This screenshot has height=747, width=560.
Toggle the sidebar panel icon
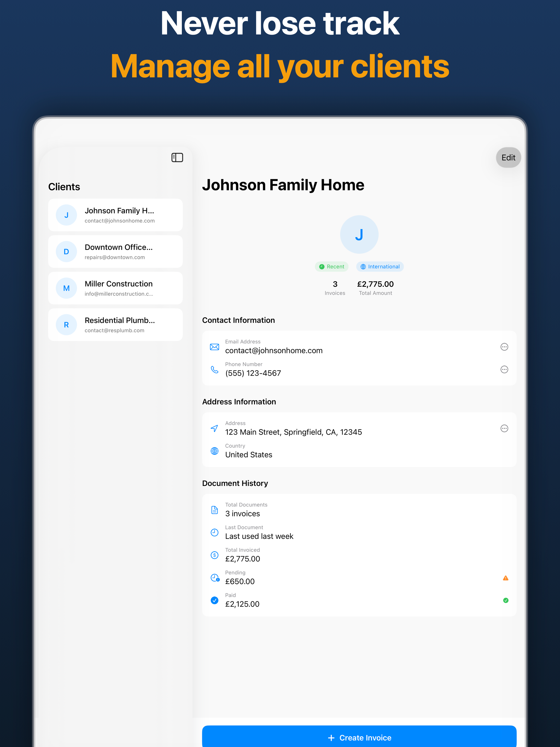(x=177, y=157)
